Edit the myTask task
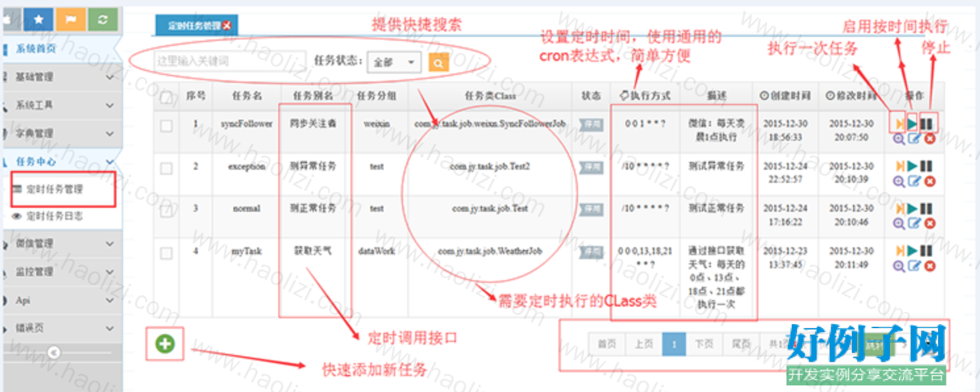980x392 pixels. click(x=914, y=266)
